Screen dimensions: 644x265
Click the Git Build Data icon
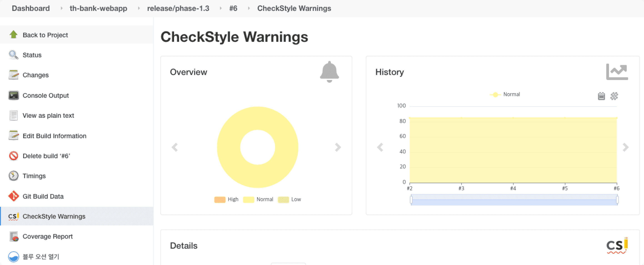click(x=13, y=196)
